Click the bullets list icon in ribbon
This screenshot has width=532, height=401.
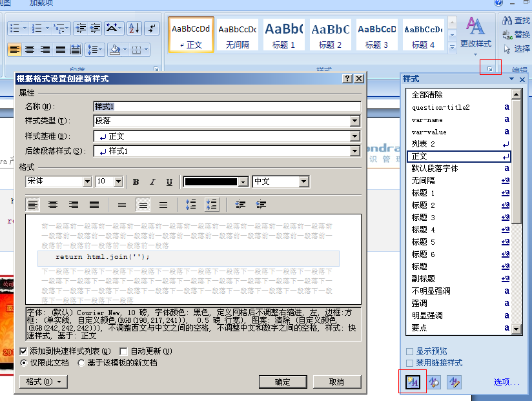(x=15, y=28)
